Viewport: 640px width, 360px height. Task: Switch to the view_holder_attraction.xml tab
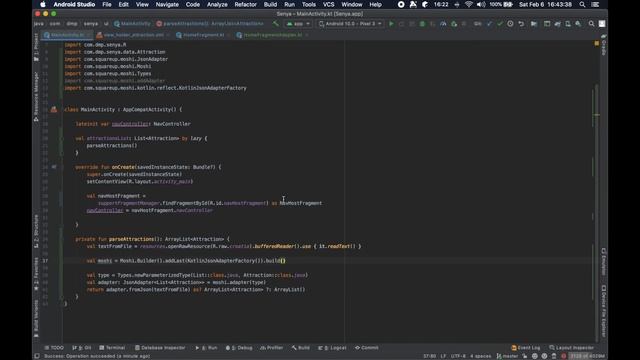pyautogui.click(x=133, y=35)
